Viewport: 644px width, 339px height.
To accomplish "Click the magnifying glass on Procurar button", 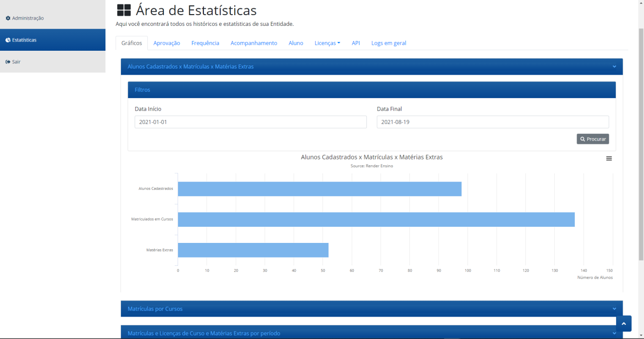I will pos(583,139).
